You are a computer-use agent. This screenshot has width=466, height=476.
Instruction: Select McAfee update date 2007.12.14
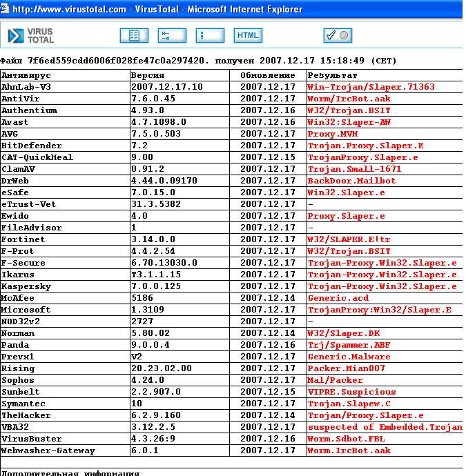(268, 298)
